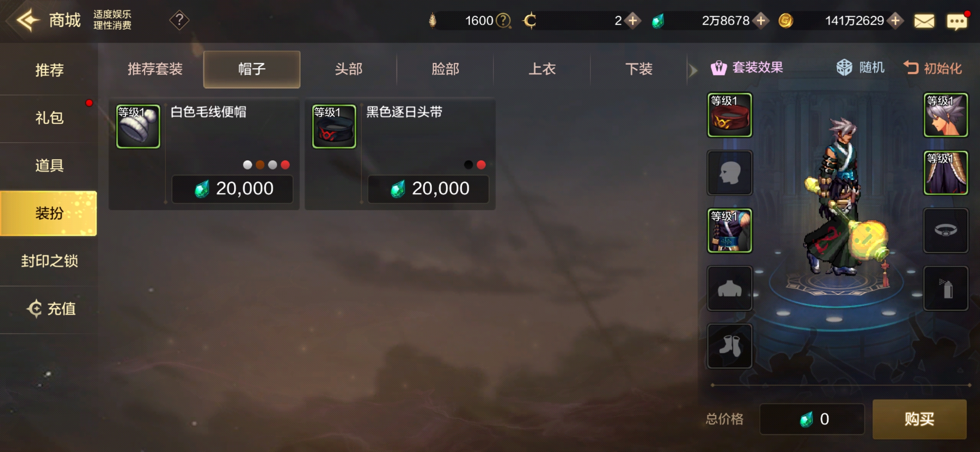
Task: Click the 随机 dice button
Action: point(860,67)
